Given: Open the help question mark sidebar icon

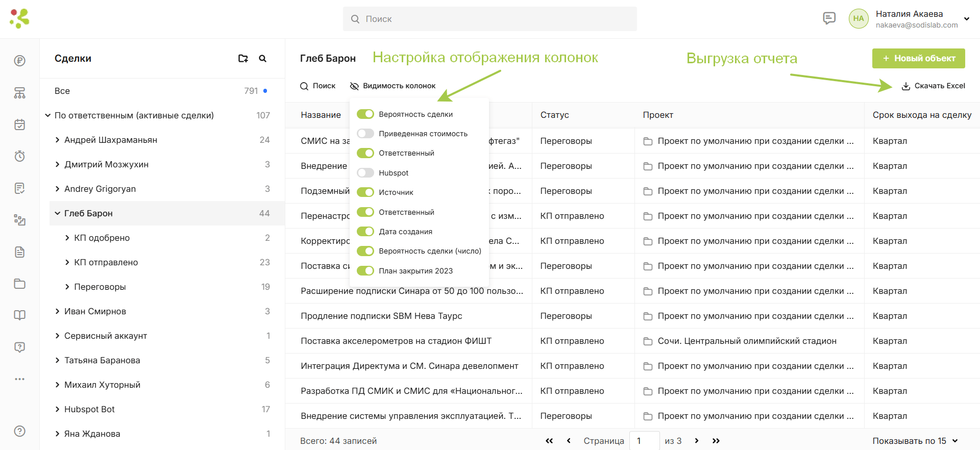Looking at the screenshot, I should point(19,431).
